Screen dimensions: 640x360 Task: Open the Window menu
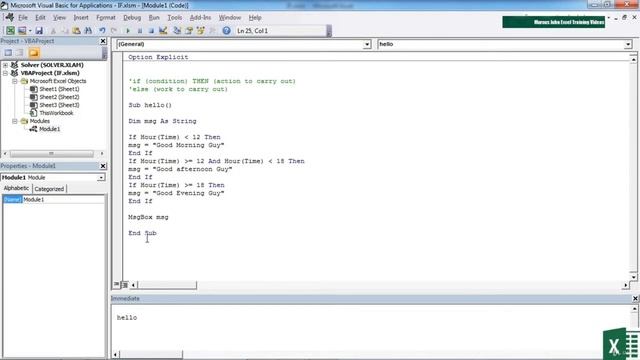(230, 18)
